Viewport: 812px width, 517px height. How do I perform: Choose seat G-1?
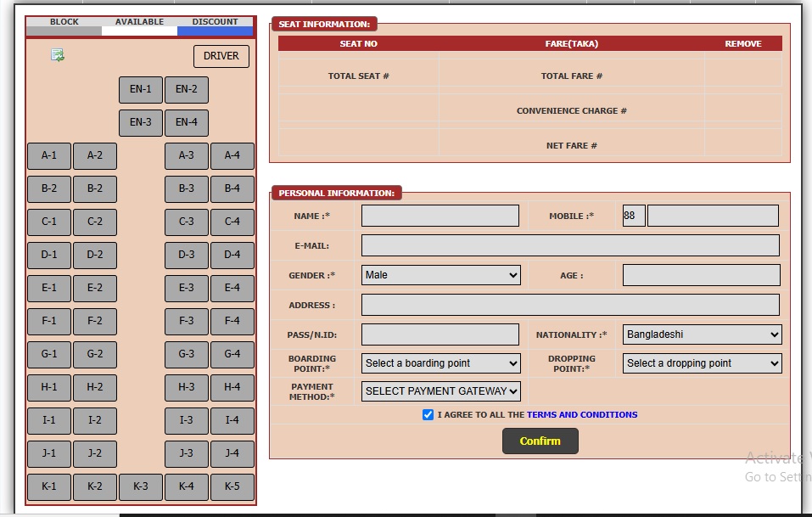pyautogui.click(x=49, y=355)
